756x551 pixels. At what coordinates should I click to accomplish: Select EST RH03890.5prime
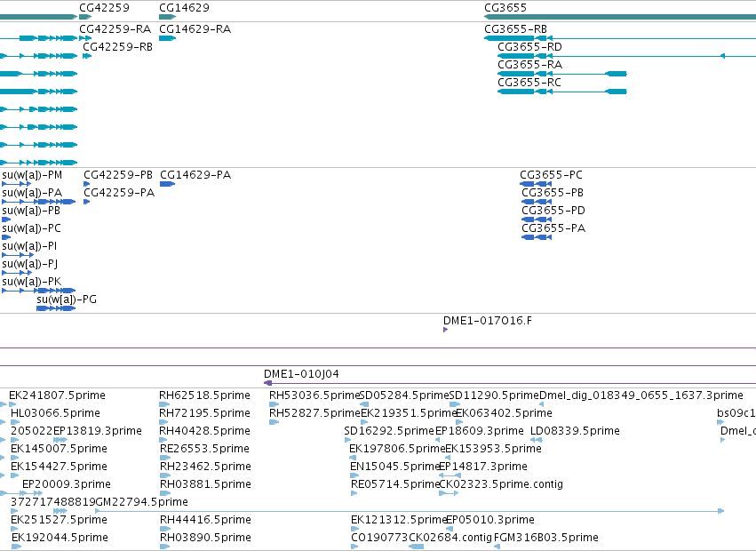(205, 538)
